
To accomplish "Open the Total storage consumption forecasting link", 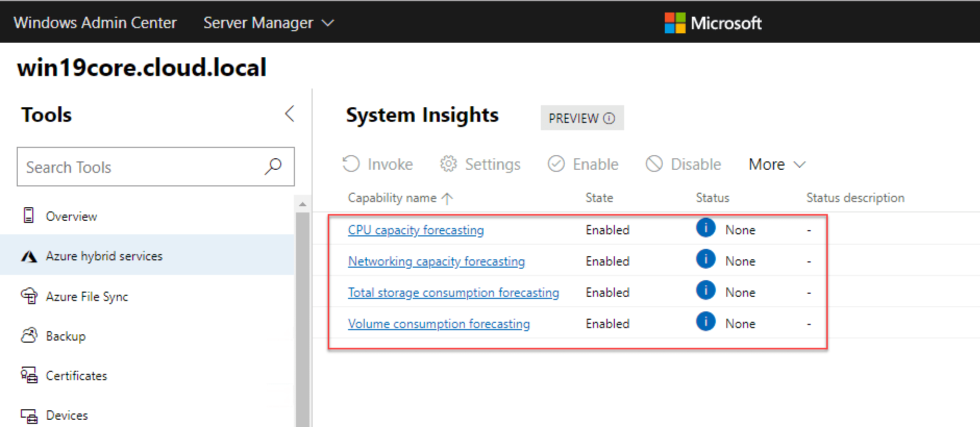I will click(x=453, y=293).
